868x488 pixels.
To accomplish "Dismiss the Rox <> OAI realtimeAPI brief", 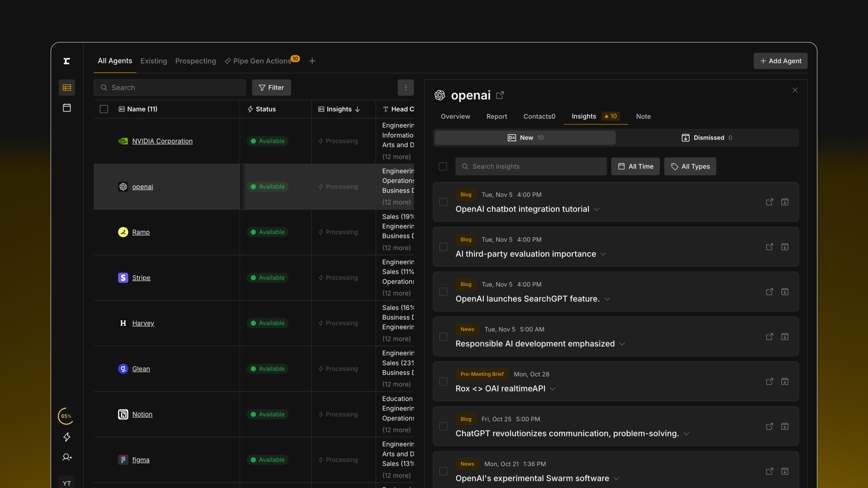I will click(785, 381).
